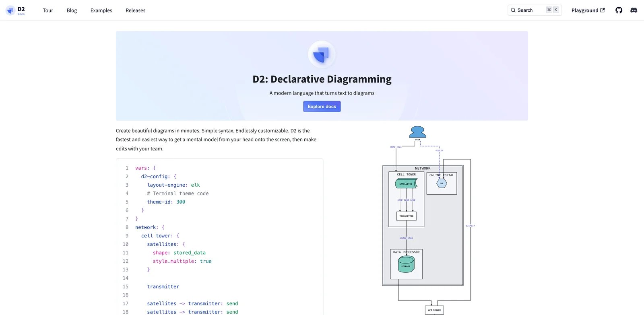Screen dimensions: 644x315
Task: Click the CELL TOWER label in diagram
Action: pos(407,175)
